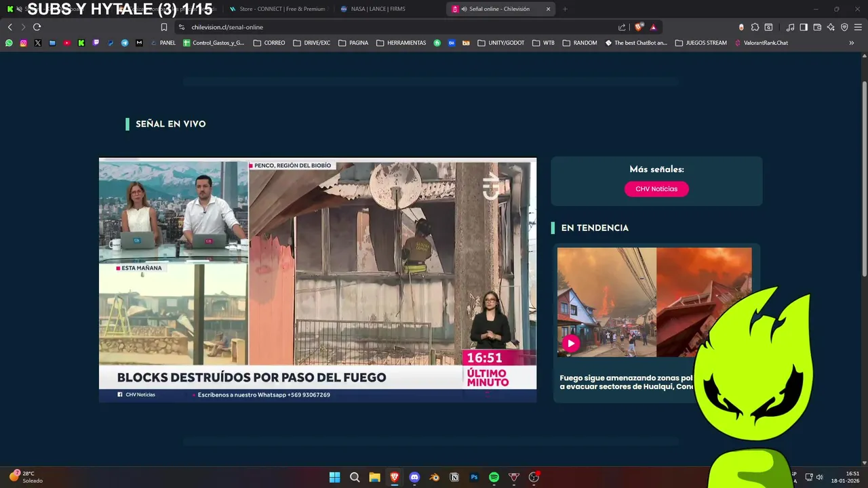Expand the UNITY/GODOT bookmarks folder
The height and width of the screenshot is (488, 868).
tap(501, 43)
